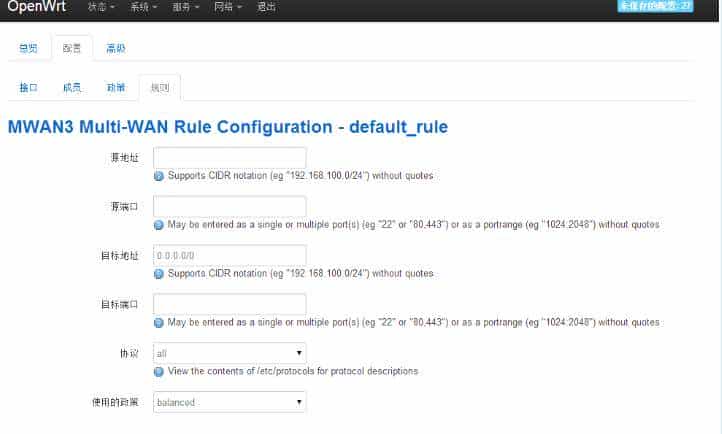
Task: Open the 使用的策略 dropdown showing balanced
Action: coord(229,402)
